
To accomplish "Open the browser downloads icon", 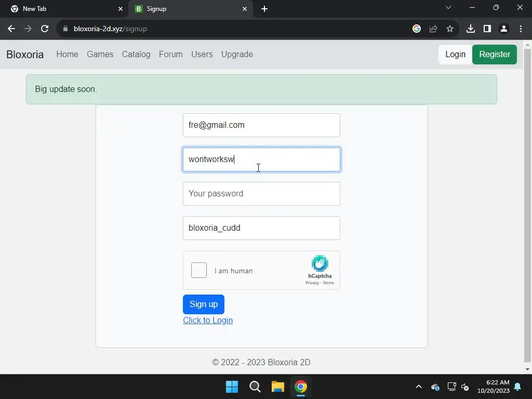I will click(471, 29).
